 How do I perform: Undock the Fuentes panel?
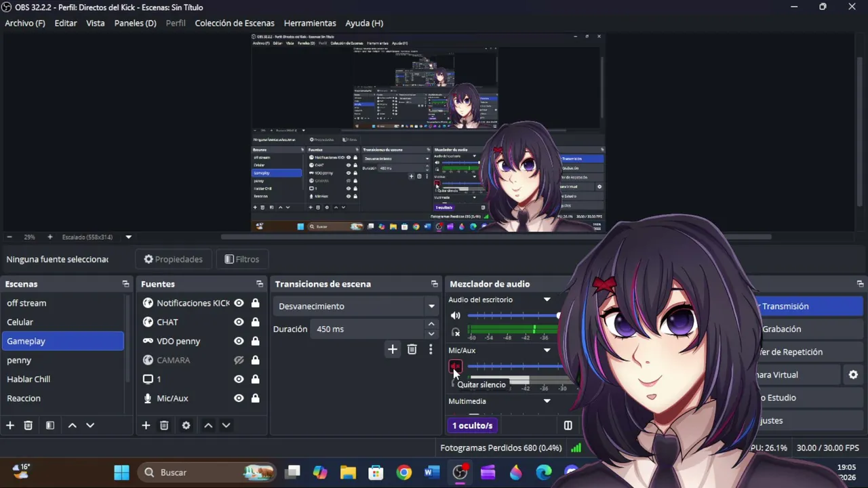coord(260,284)
